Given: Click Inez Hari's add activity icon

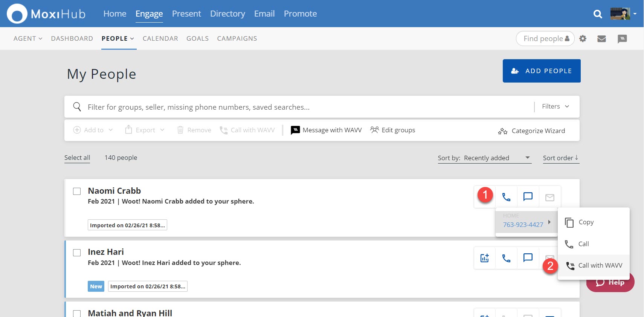Looking at the screenshot, I should point(485,258).
